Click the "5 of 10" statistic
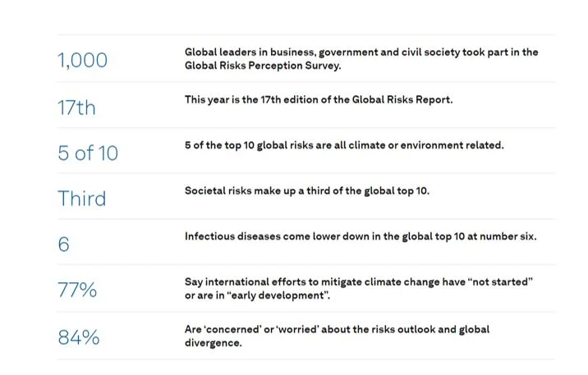588x375 pixels. [x=87, y=153]
